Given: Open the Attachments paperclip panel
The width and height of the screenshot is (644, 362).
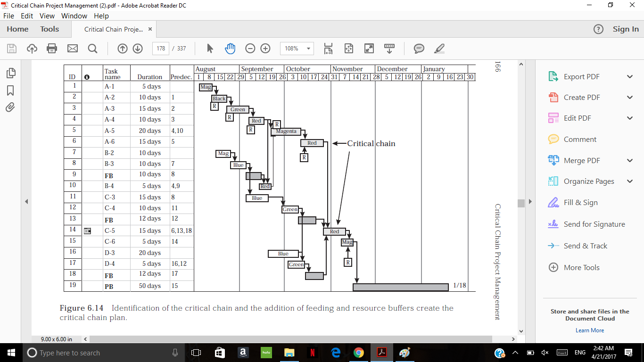Looking at the screenshot, I should tap(10, 107).
